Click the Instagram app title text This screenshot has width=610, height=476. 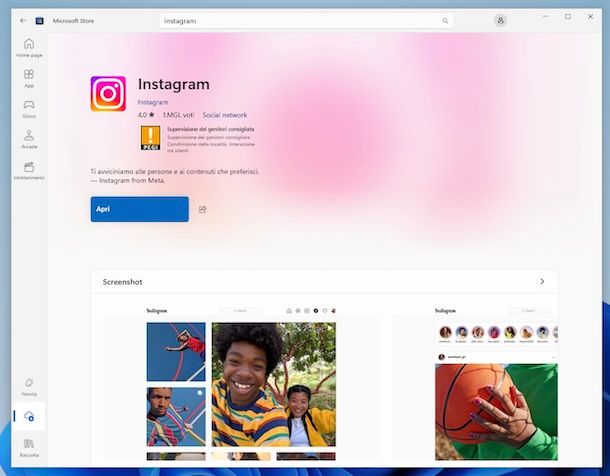click(x=174, y=84)
